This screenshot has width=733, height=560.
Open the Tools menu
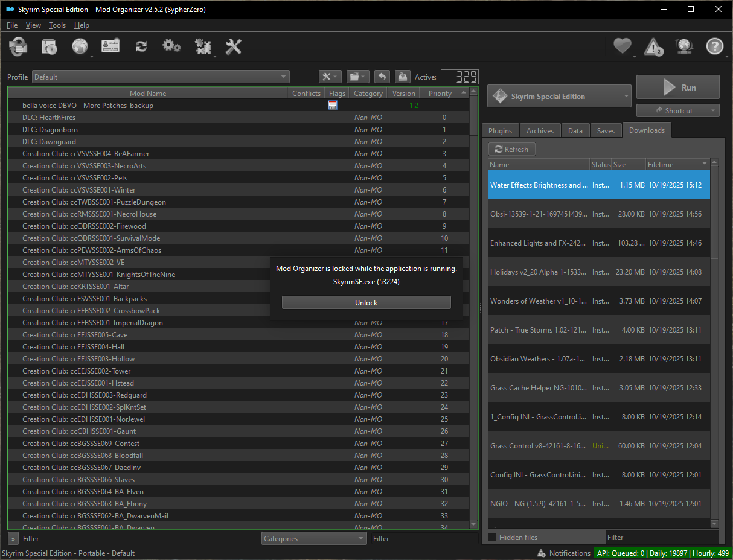point(57,25)
